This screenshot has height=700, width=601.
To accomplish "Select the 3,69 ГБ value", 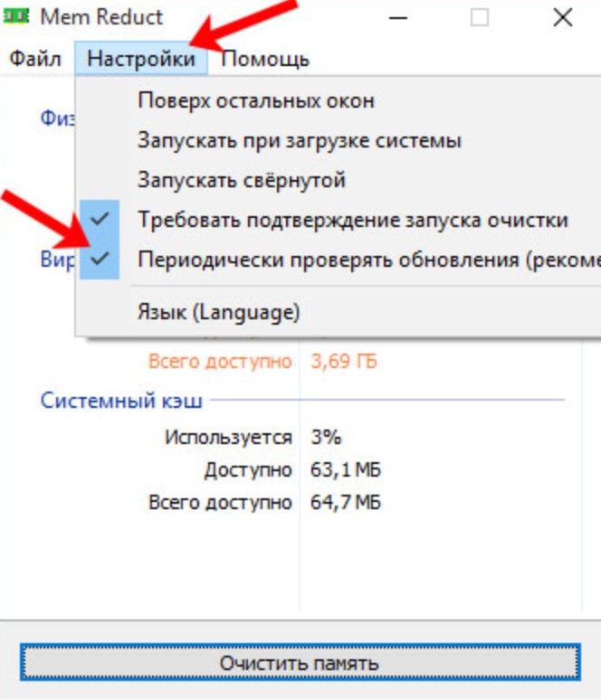I will pyautogui.click(x=344, y=361).
